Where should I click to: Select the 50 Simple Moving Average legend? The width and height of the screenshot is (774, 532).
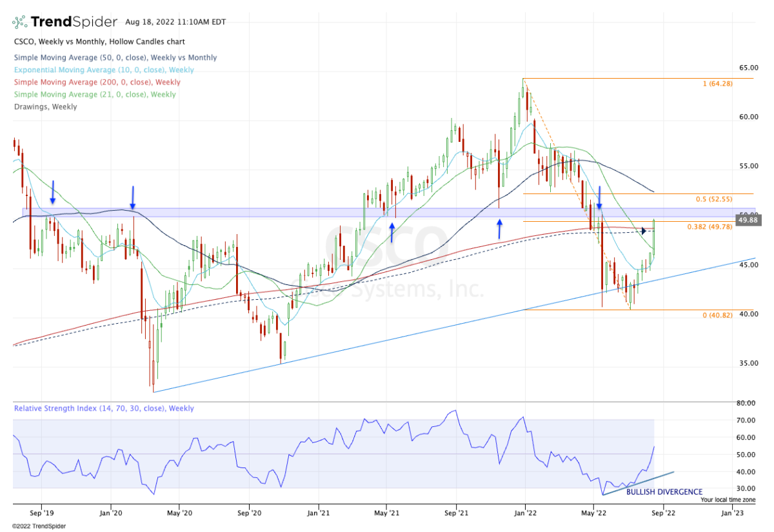pos(115,58)
